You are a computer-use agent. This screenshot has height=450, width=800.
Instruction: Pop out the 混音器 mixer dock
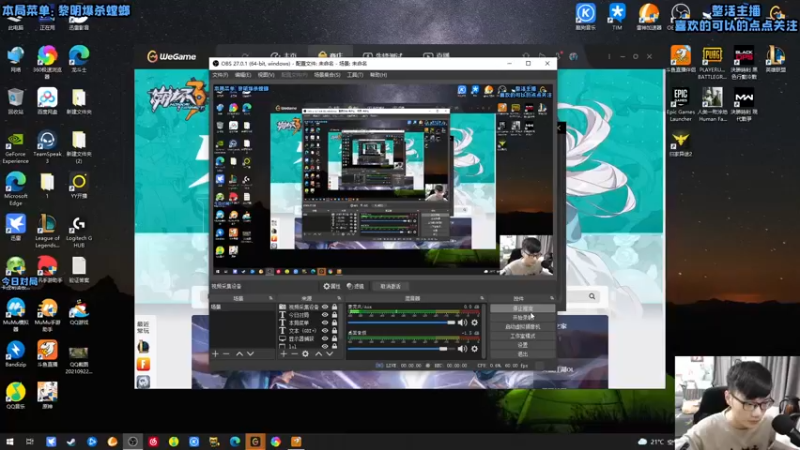[x=482, y=298]
